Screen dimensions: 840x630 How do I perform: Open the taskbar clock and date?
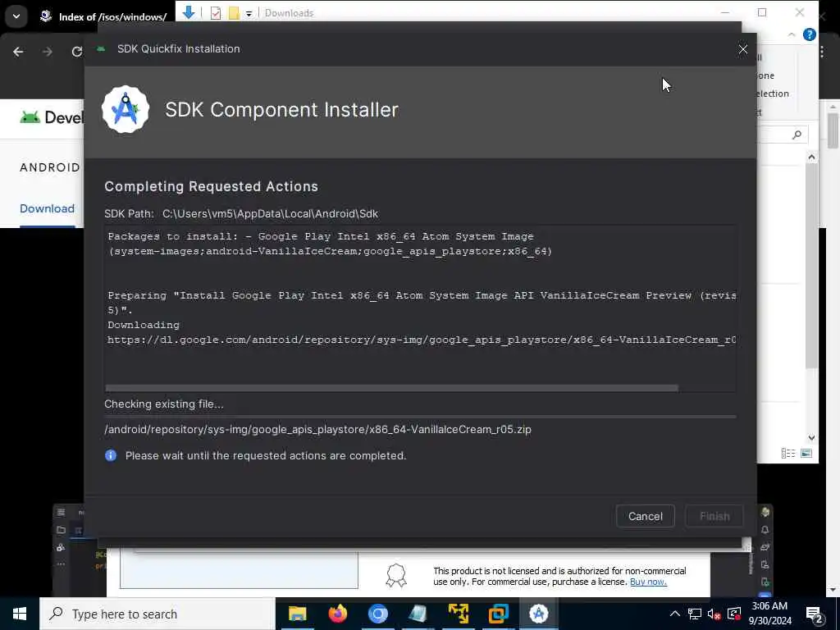pyautogui.click(x=769, y=614)
